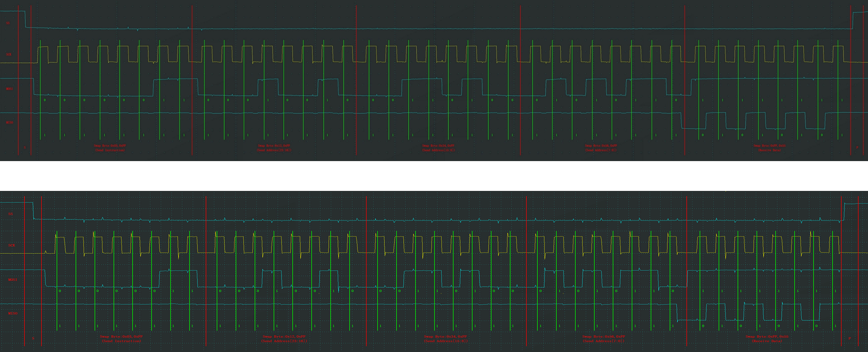Click lower capture's 'Send Address[7:0]' annotation
868x352 pixels.
point(603,341)
